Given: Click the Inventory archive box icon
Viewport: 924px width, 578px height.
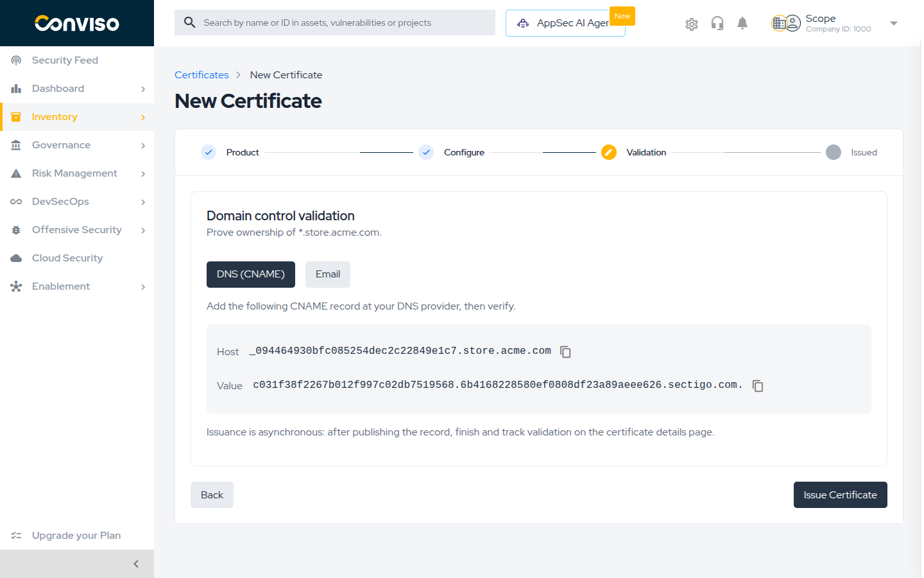Looking at the screenshot, I should click(x=16, y=117).
